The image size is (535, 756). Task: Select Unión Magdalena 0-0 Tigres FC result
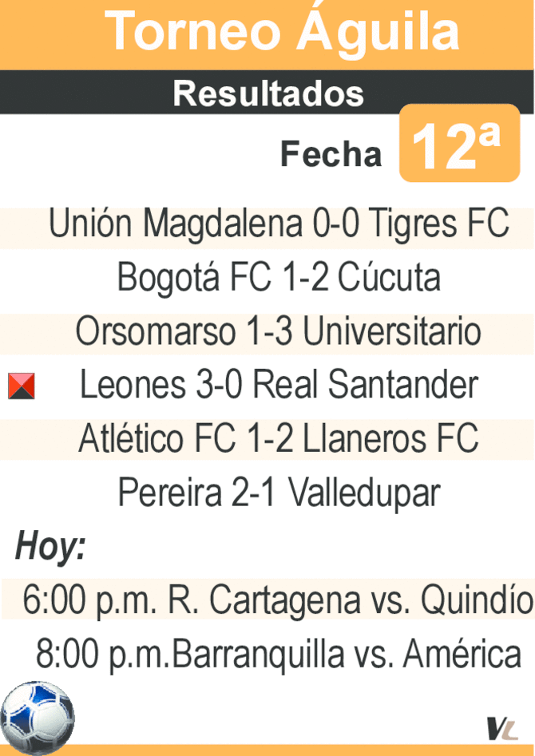click(x=279, y=224)
